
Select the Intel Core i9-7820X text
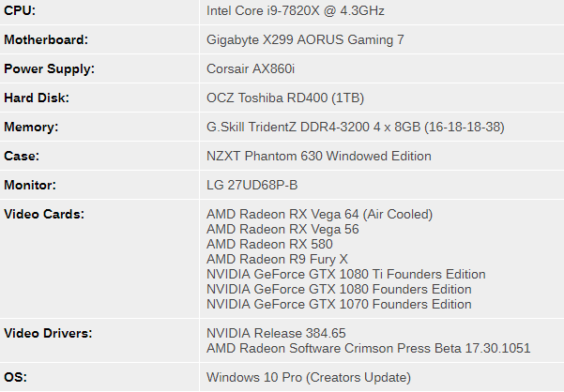tap(263, 10)
